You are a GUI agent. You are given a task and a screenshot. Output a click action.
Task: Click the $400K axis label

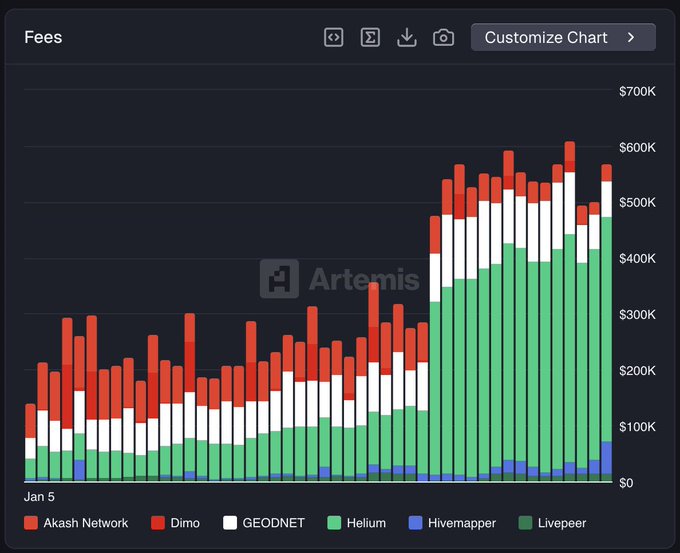coord(638,259)
